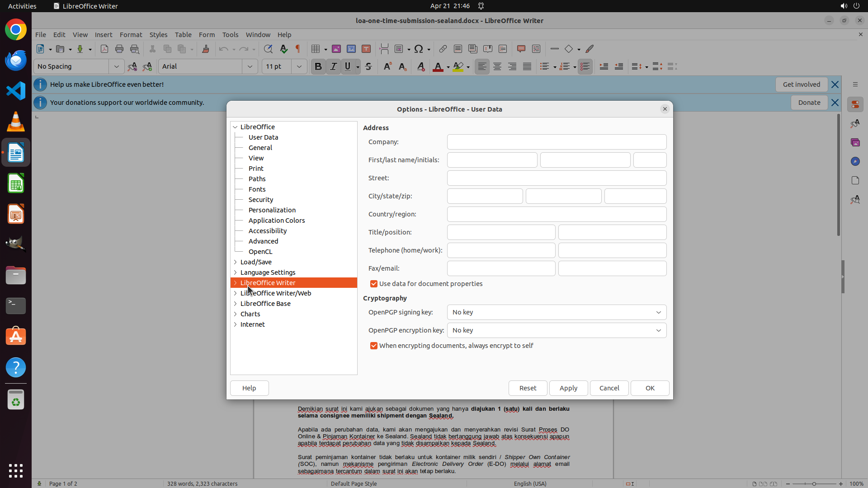Open the Styles menu
The image size is (868, 488).
click(158, 34)
